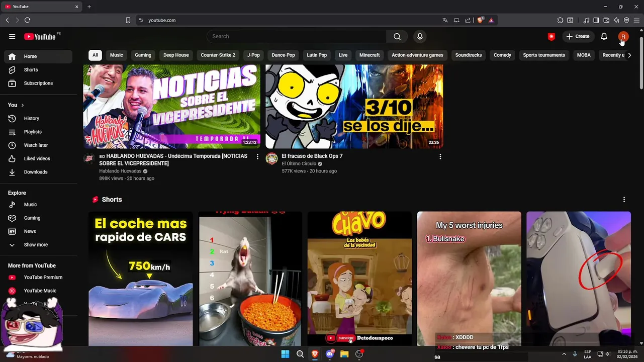
Task: Open the Chavo Los bebés de la vecindad short
Action: pos(359,279)
